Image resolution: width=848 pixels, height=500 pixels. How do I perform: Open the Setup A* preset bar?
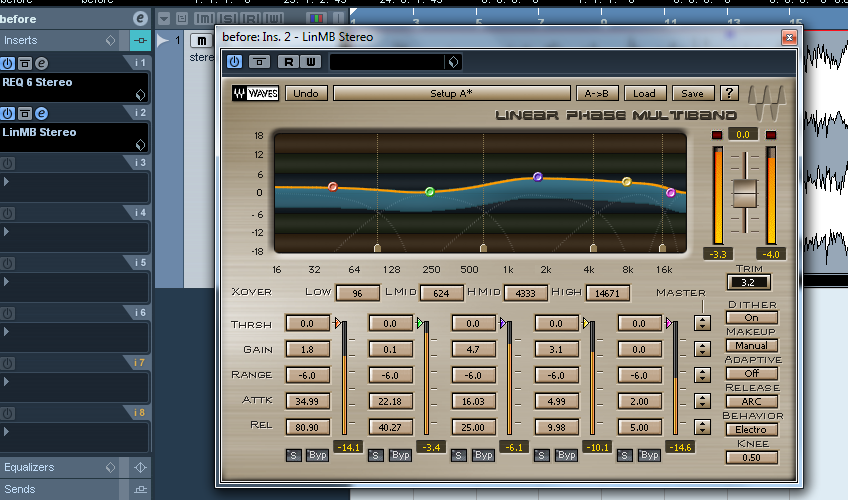(452, 94)
